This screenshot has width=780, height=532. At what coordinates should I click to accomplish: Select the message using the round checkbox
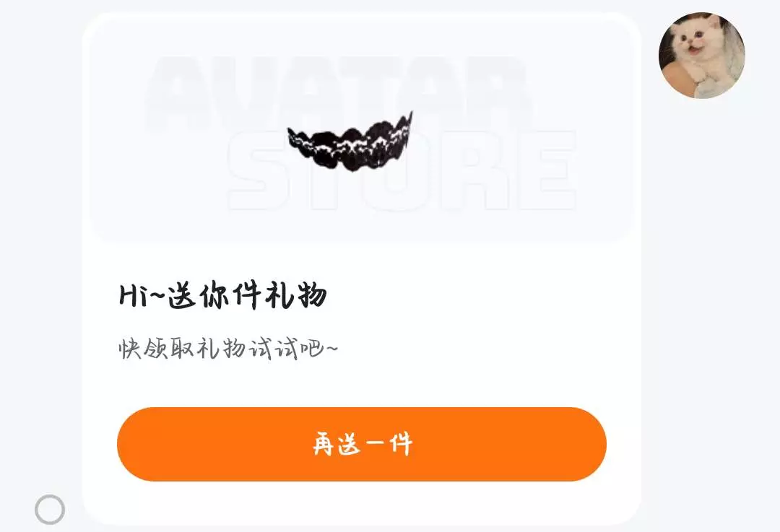pos(50,510)
